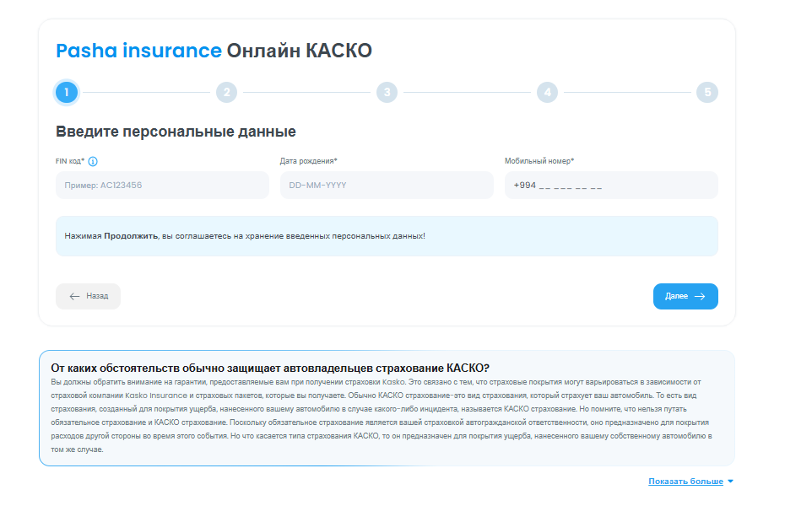This screenshot has height=522, width=812.
Task: Click the right arrow icon in Далее
Action: coord(700,297)
